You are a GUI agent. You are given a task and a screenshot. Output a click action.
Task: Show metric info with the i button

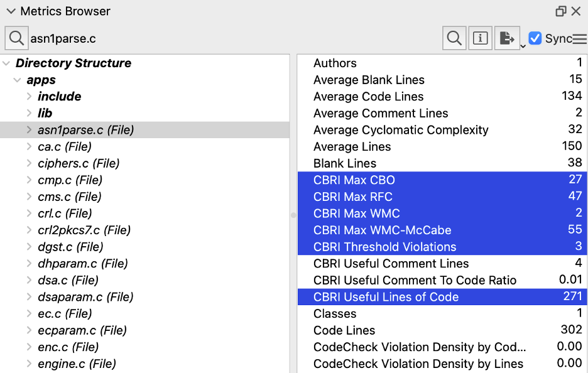coord(480,38)
